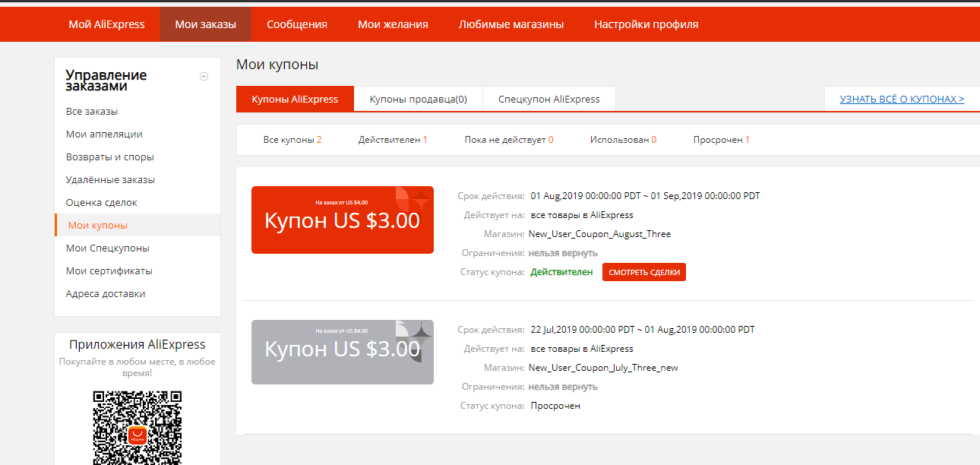
Task: Filter coupons by Действителен 1
Action: [393, 140]
